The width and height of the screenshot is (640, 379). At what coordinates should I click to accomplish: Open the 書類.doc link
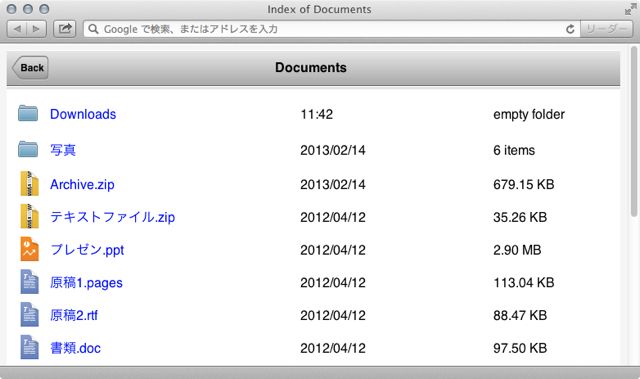(76, 348)
